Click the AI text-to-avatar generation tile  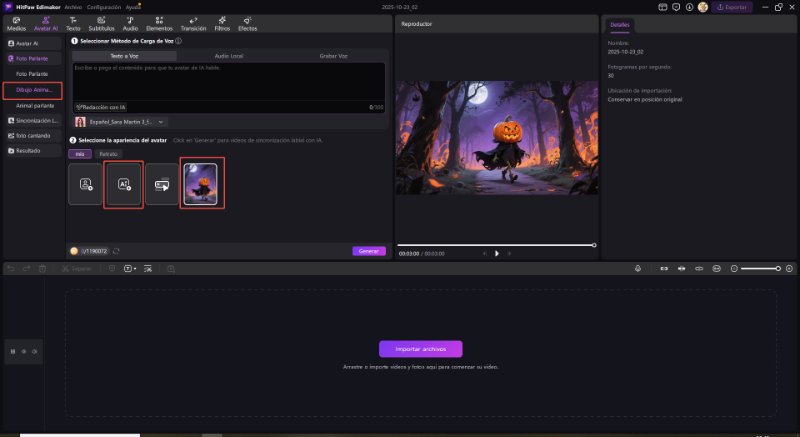124,184
